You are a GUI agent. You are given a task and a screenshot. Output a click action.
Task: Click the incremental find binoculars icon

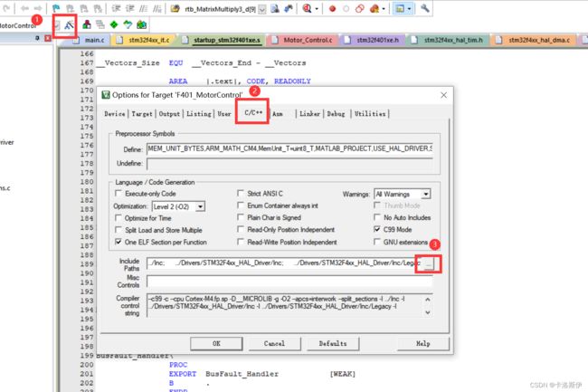pyautogui.click(x=289, y=8)
